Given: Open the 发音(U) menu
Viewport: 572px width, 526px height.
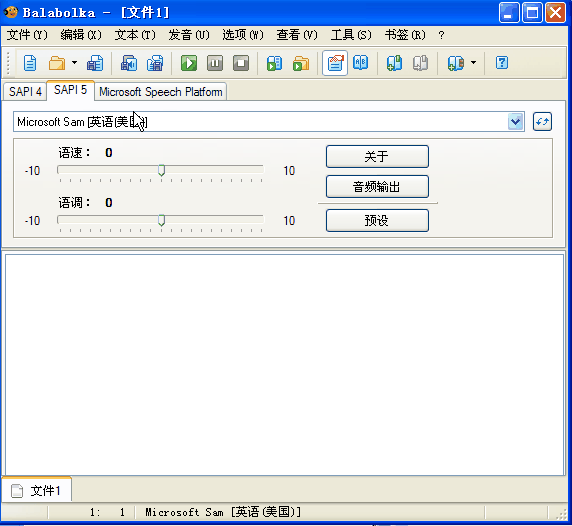Looking at the screenshot, I should [189, 35].
